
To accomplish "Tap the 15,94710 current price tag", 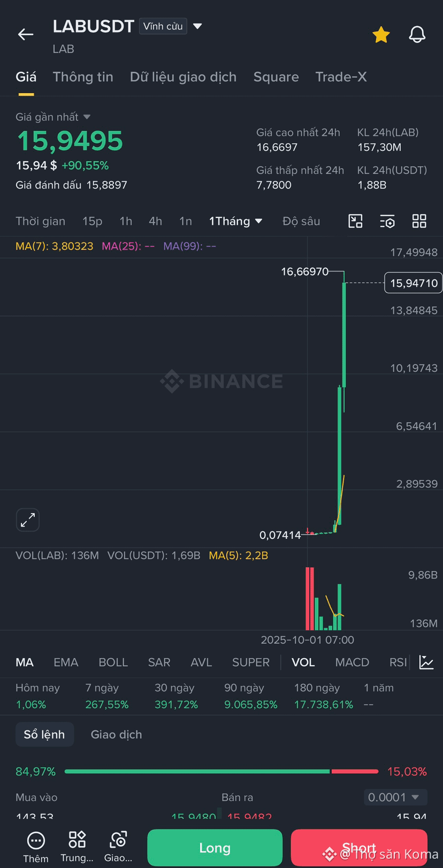I will [414, 283].
